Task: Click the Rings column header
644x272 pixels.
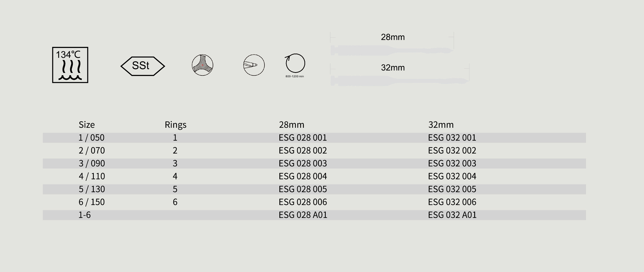Action: tap(175, 125)
